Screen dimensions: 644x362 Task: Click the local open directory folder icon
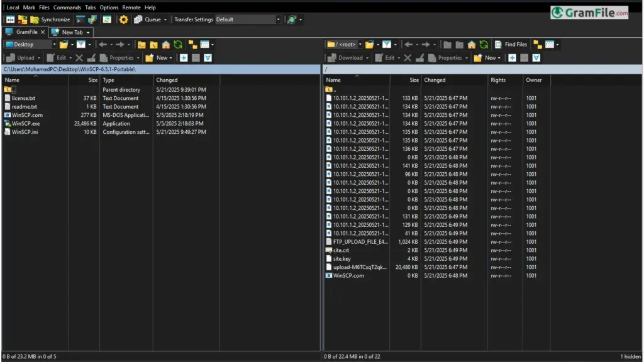point(64,45)
